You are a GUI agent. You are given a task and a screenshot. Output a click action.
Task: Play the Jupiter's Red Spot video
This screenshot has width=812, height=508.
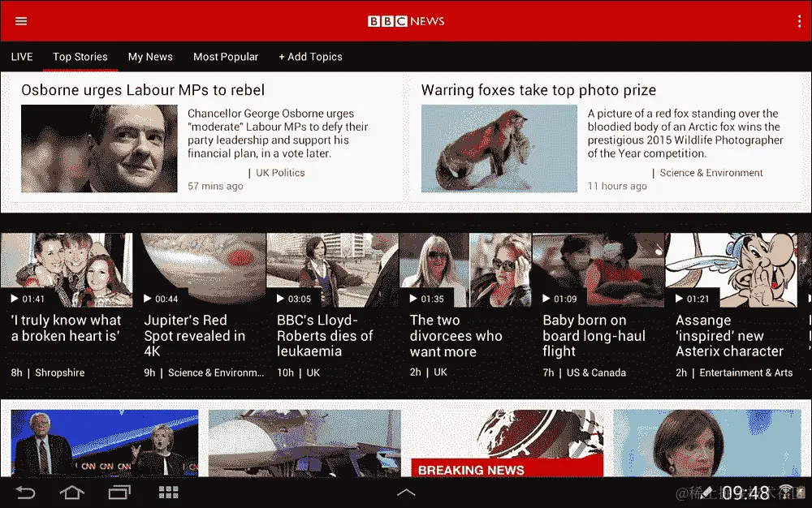pos(200,269)
